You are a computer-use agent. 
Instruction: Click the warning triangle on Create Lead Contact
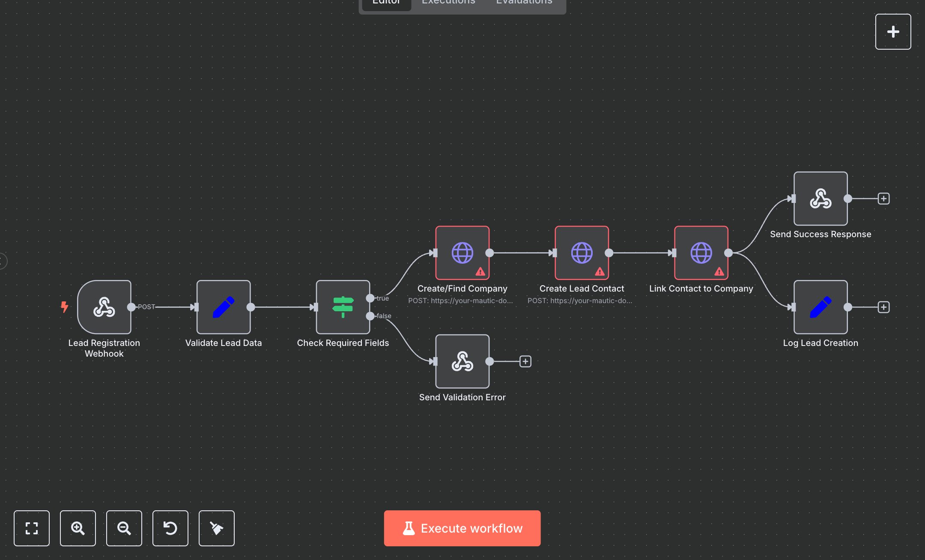(x=599, y=271)
